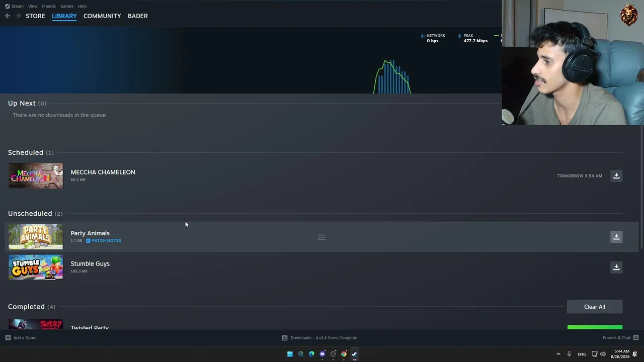This screenshot has width=644, height=362.
Task: Click the Stumble Guys title
Action: click(x=90, y=263)
